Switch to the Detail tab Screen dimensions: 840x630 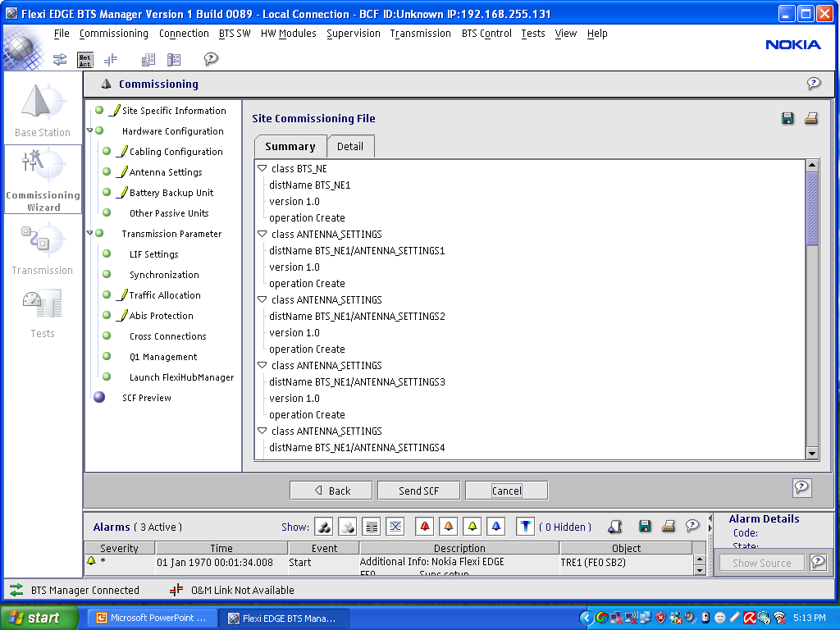350,146
